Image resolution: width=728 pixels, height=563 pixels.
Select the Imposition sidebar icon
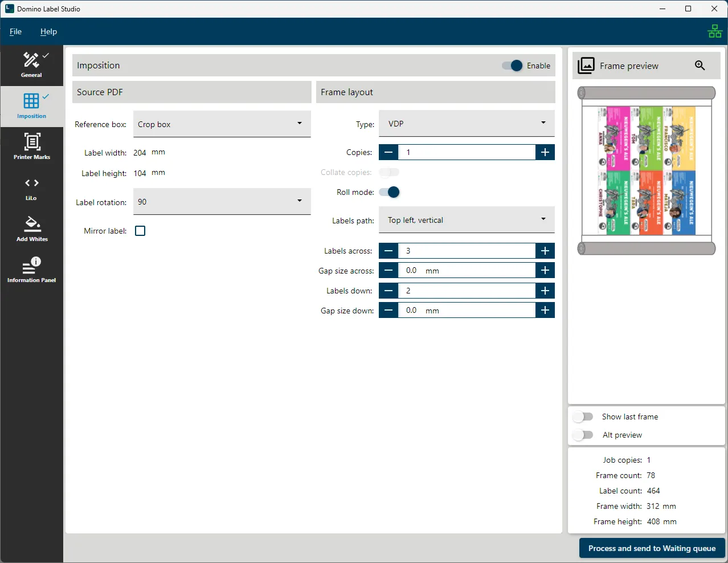click(31, 106)
